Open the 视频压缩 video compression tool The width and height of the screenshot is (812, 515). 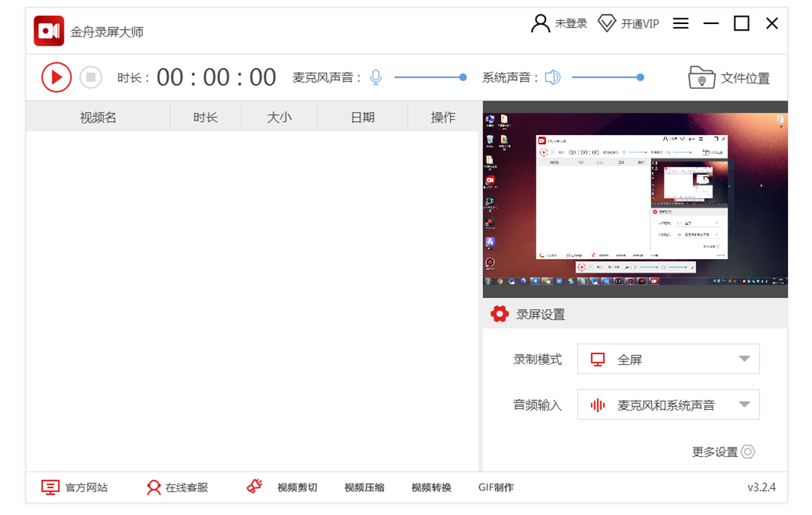pos(365,487)
